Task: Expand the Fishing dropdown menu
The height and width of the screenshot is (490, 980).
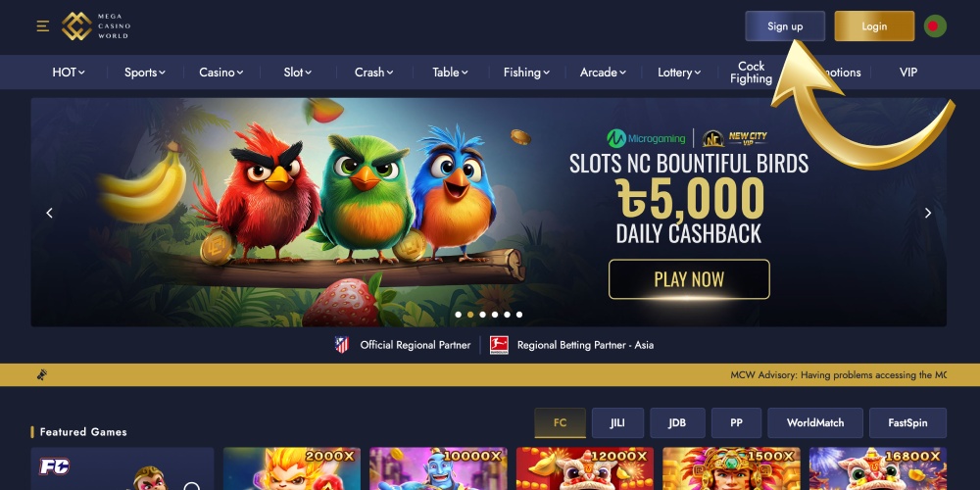Action: (x=527, y=73)
